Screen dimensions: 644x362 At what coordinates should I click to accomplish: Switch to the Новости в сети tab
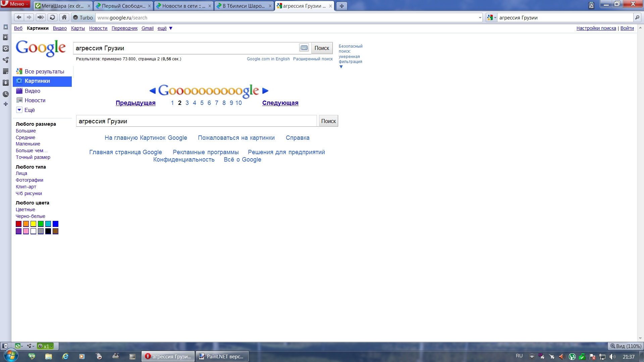coord(184,6)
